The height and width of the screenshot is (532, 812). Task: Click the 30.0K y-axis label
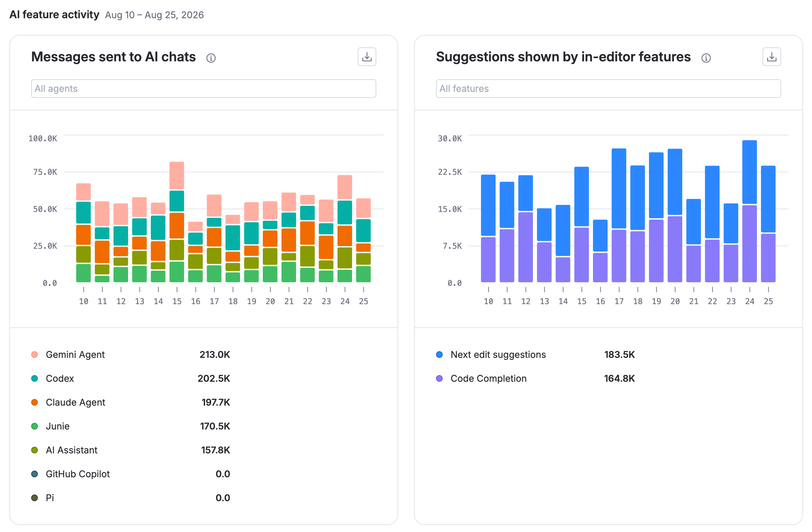450,138
